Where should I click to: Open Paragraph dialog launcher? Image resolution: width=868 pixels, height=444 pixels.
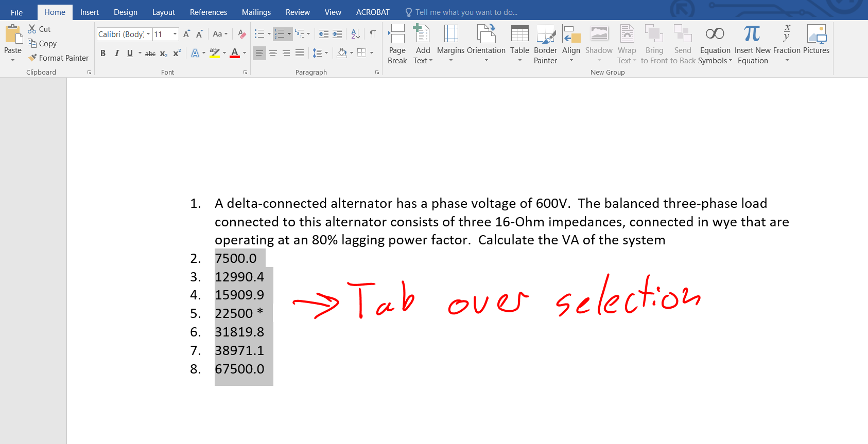click(x=377, y=73)
